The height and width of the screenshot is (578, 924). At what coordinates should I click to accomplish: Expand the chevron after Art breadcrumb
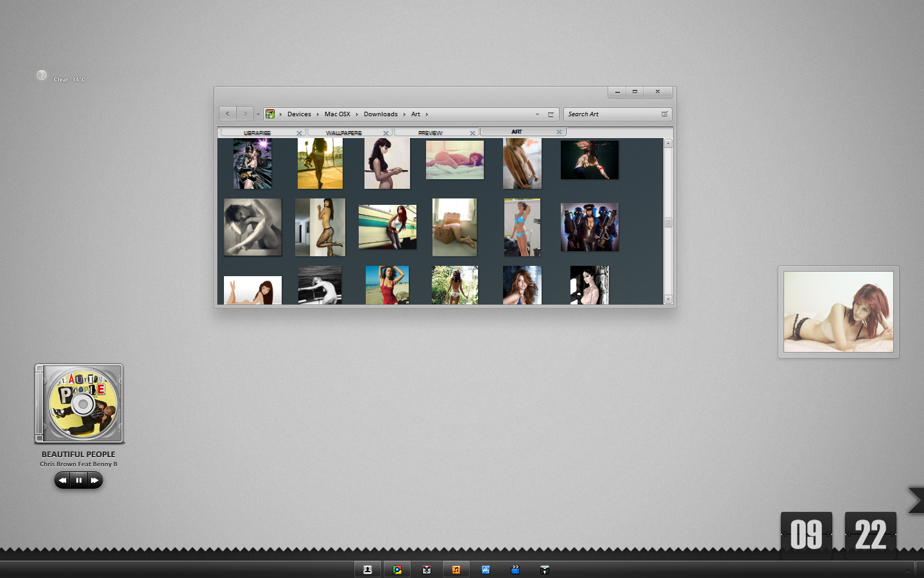coord(427,114)
